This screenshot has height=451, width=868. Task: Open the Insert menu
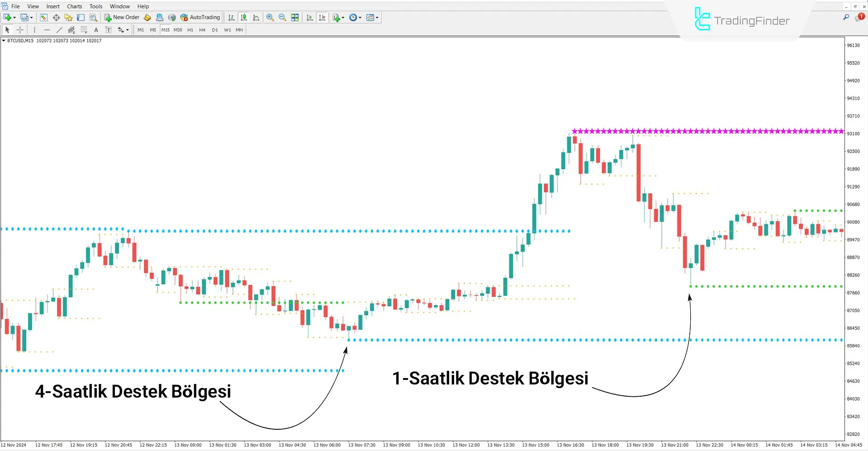click(53, 6)
